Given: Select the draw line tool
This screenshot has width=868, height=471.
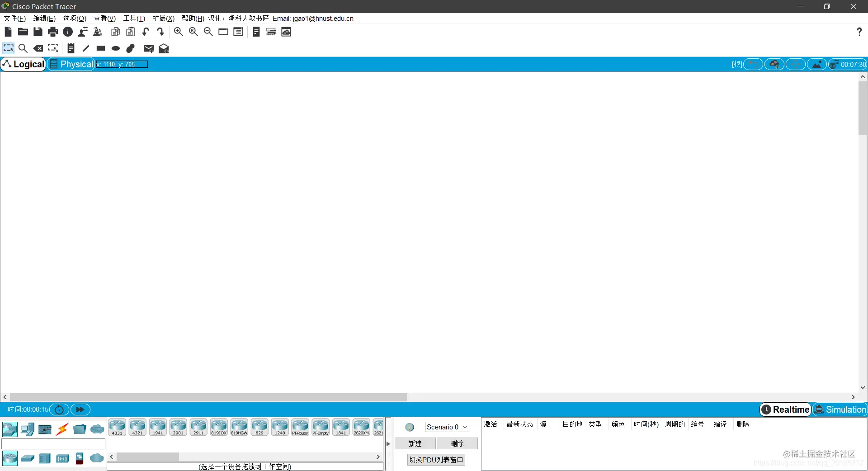Looking at the screenshot, I should 86,48.
